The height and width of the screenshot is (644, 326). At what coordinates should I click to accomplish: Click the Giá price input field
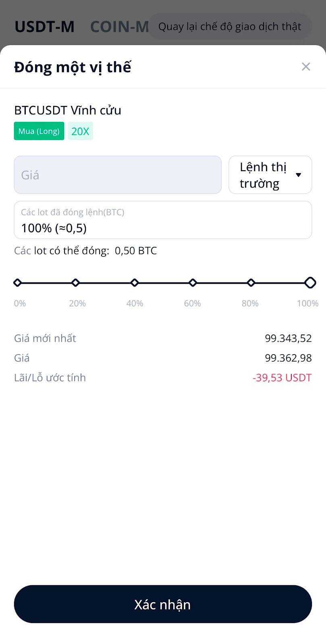coord(118,175)
